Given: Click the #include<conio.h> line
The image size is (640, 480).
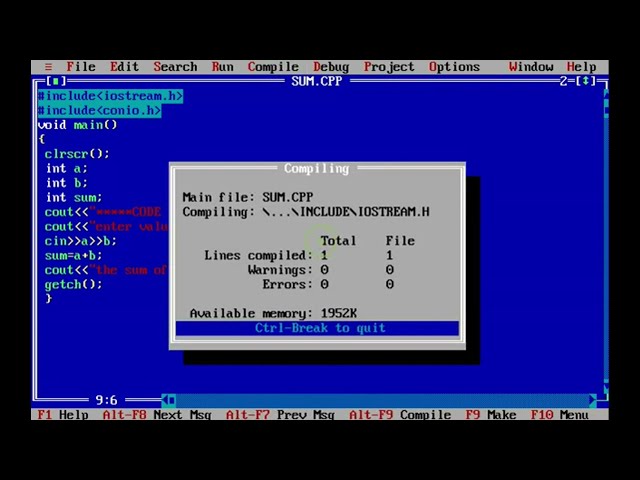Looking at the screenshot, I should point(99,110).
